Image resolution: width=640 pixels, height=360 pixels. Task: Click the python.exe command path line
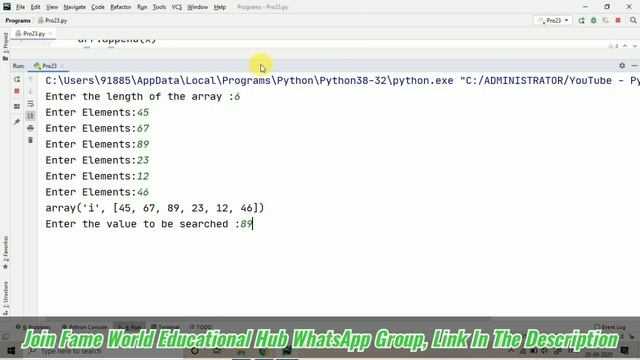(342, 81)
